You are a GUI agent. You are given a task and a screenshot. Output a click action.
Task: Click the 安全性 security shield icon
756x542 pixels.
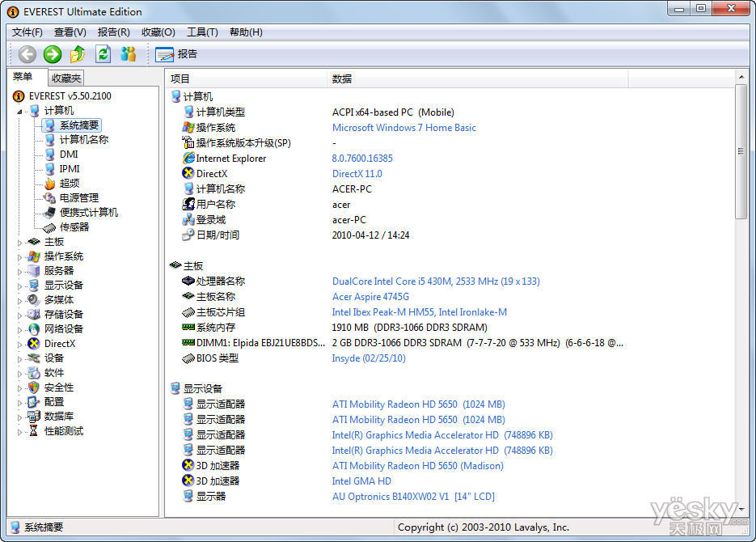click(x=33, y=387)
